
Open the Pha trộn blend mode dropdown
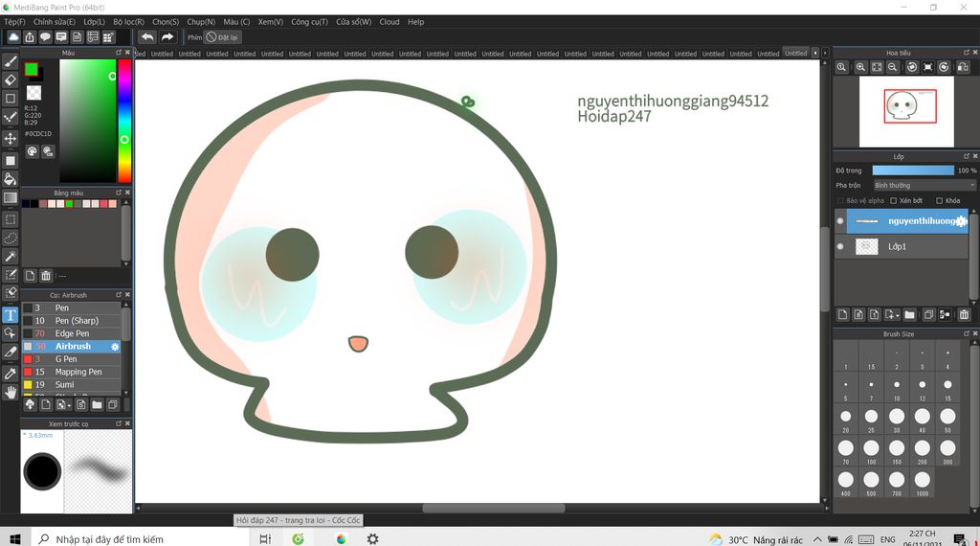pos(924,185)
